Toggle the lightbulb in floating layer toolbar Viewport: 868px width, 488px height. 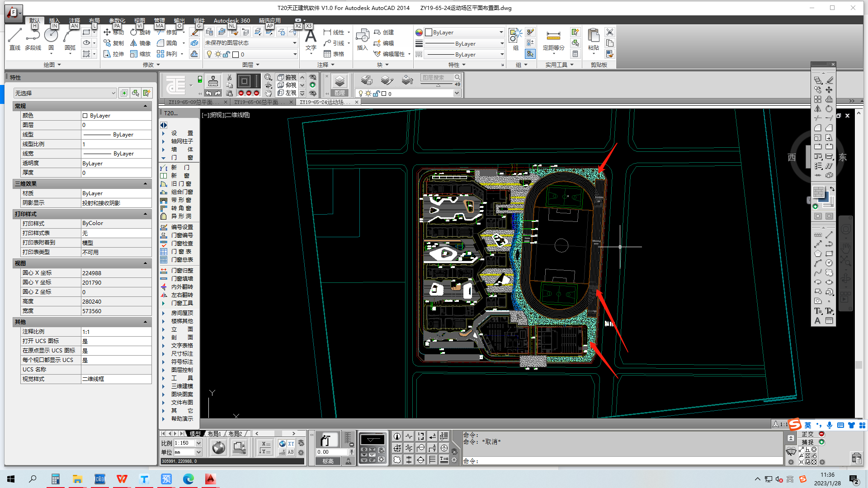tap(360, 94)
